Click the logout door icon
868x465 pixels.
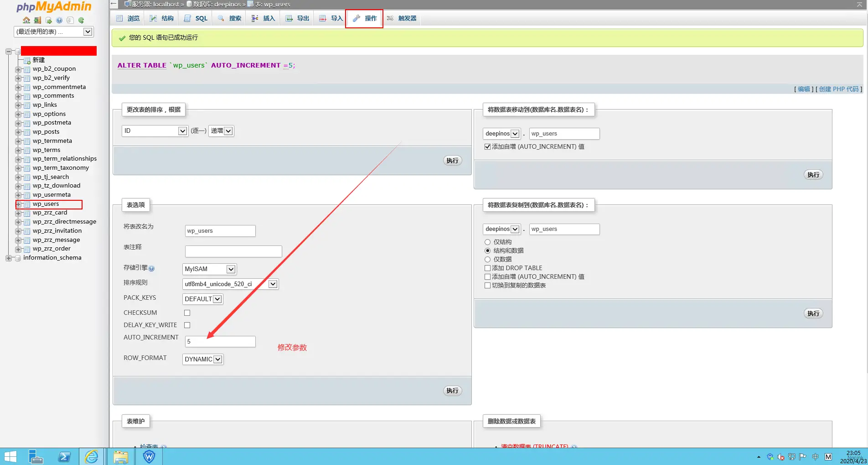click(x=37, y=20)
